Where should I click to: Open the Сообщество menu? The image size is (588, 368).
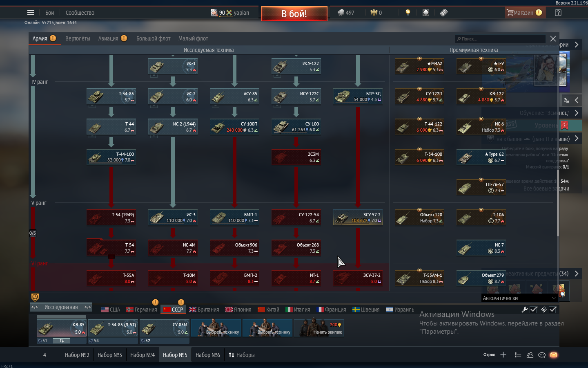click(80, 13)
